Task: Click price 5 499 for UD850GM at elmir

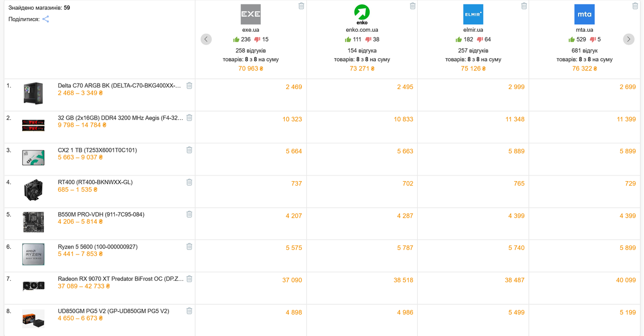Action: coord(516,312)
